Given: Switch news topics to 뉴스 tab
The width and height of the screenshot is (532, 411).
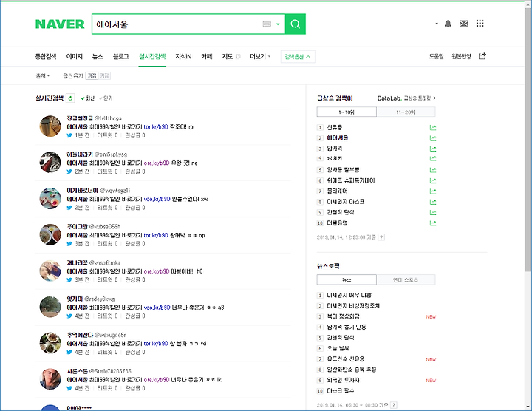Looking at the screenshot, I should [347, 279].
